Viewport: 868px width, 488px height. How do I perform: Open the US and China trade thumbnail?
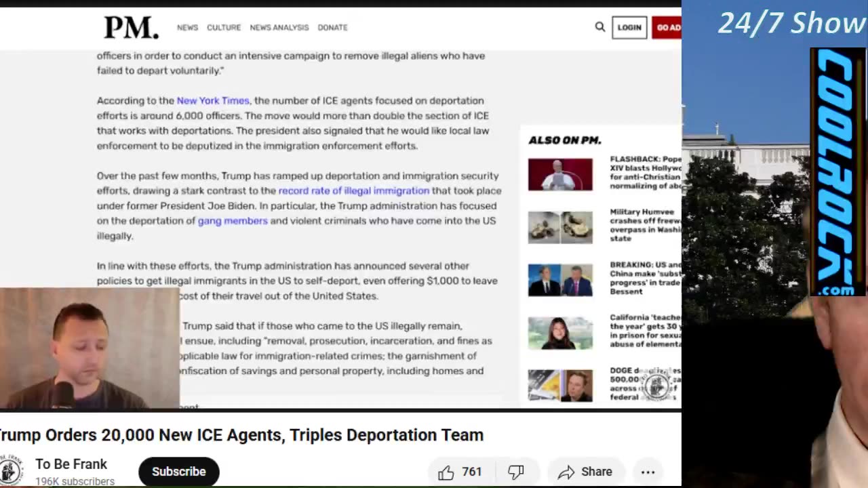pos(560,280)
